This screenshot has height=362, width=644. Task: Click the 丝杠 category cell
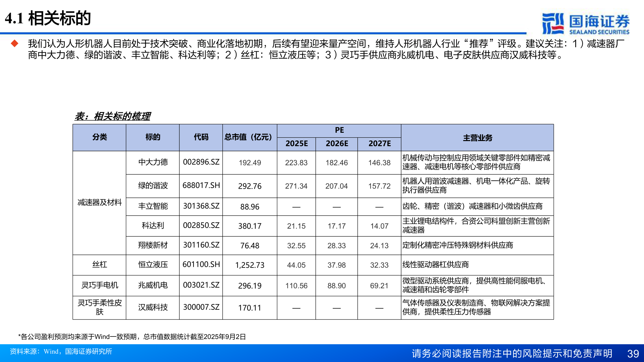[x=100, y=265]
